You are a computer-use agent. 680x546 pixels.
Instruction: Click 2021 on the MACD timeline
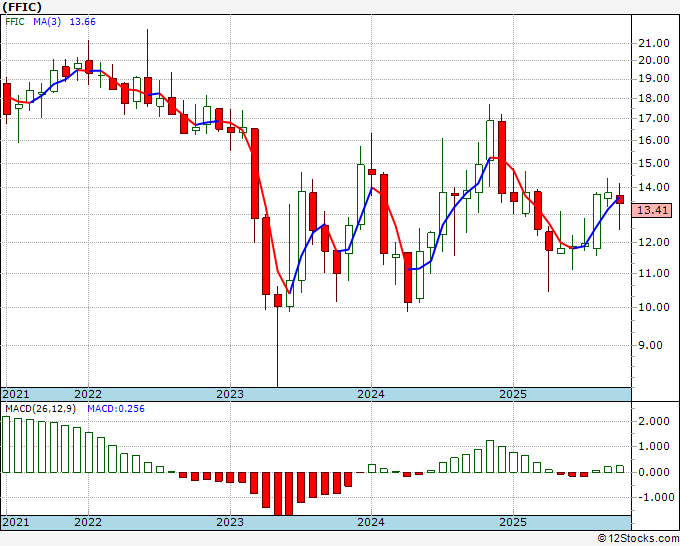(x=16, y=522)
